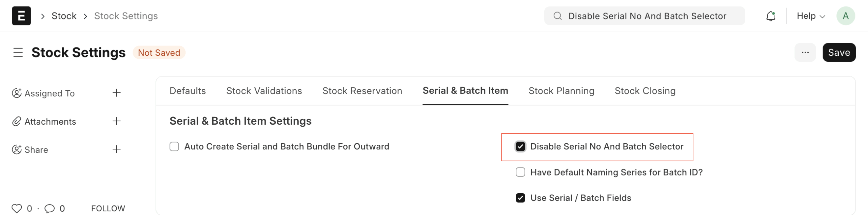Enable Auto Create Serial and Batch Bundle

[x=174, y=146]
